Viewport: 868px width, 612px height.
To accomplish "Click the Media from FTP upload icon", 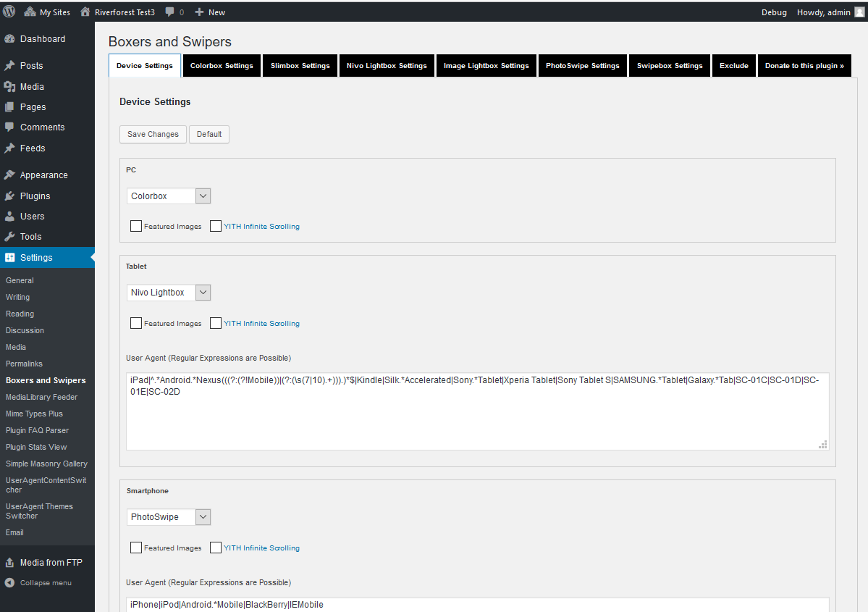I will click(9, 563).
